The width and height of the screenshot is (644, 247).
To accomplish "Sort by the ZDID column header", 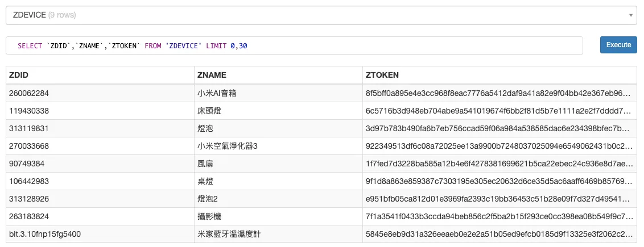I will click(19, 75).
